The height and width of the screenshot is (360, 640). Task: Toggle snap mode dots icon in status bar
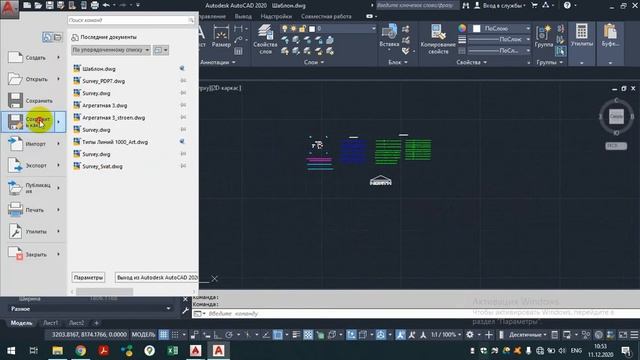coord(175,335)
